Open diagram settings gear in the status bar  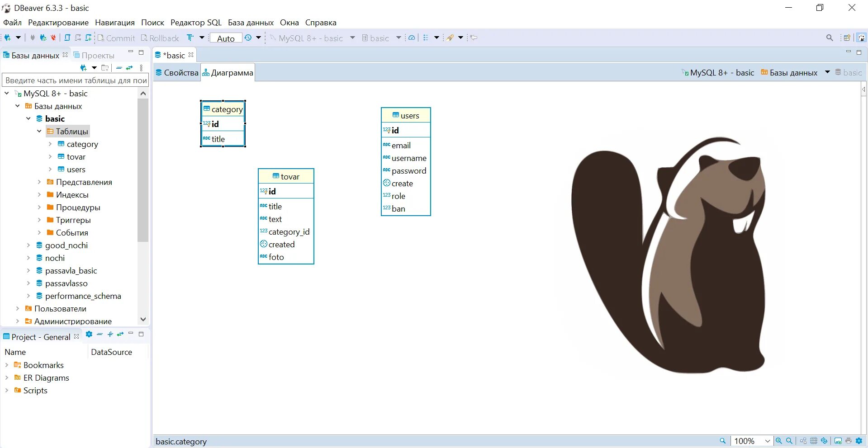click(859, 441)
